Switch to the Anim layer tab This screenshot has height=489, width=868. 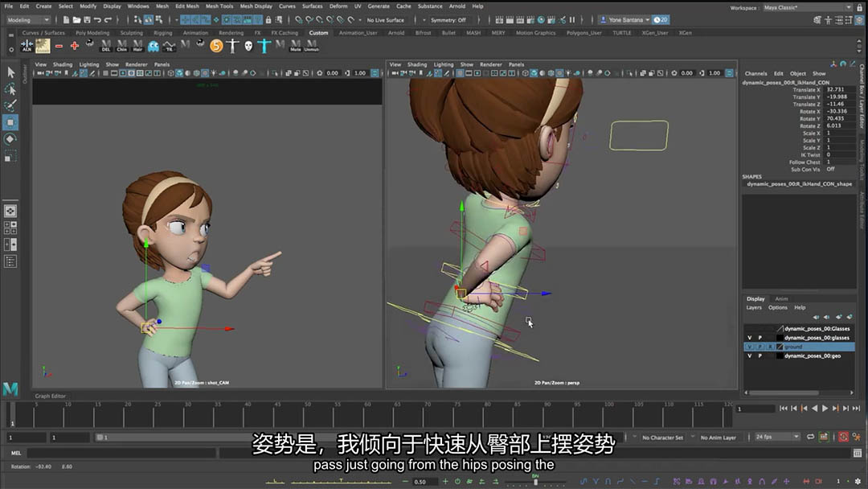[781, 299]
